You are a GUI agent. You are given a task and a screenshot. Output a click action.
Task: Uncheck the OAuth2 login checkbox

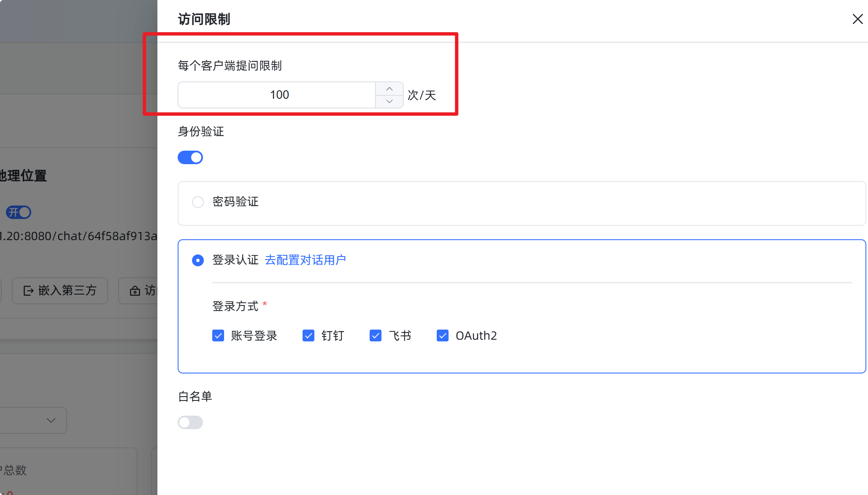tap(443, 336)
